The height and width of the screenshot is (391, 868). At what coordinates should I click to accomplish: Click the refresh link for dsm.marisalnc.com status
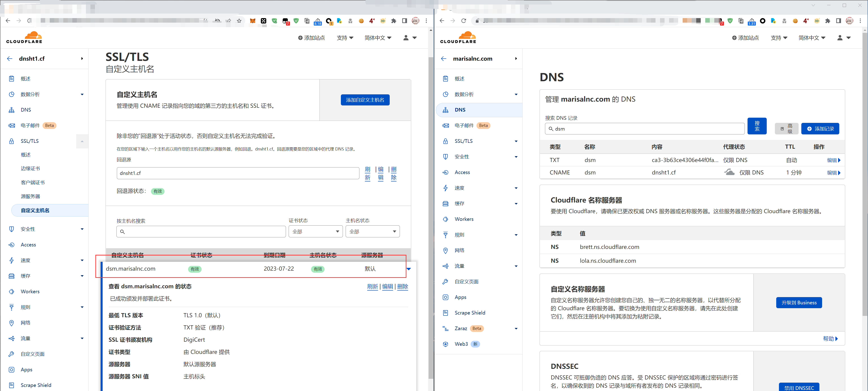tap(372, 286)
